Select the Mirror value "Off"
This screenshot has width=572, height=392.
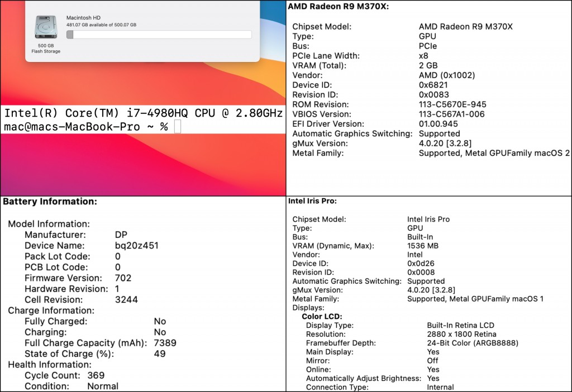tap(432, 361)
